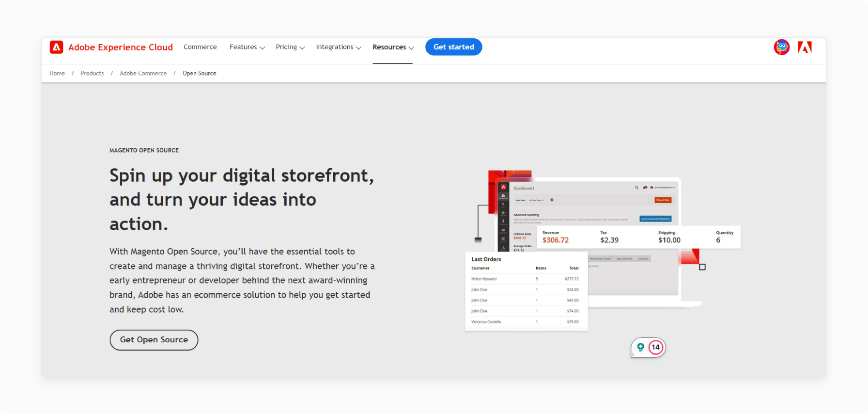Click the dashboard illustration image

coord(603,251)
